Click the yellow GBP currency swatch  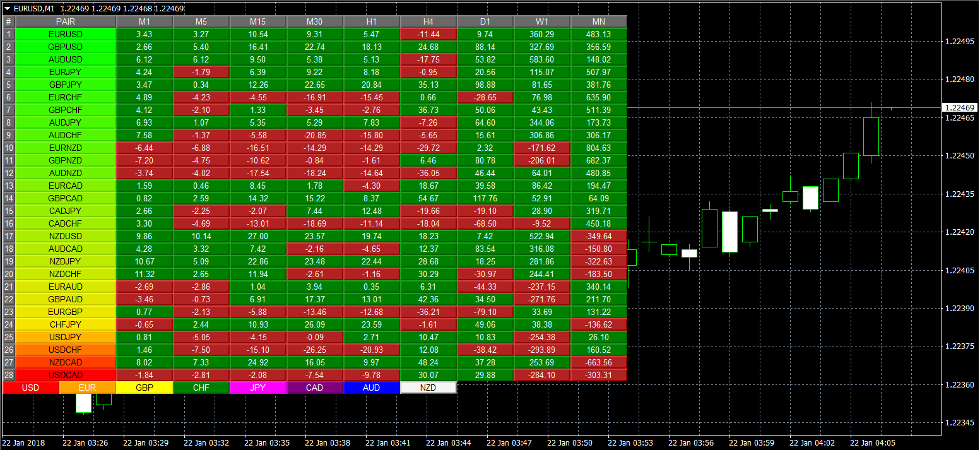(x=144, y=388)
